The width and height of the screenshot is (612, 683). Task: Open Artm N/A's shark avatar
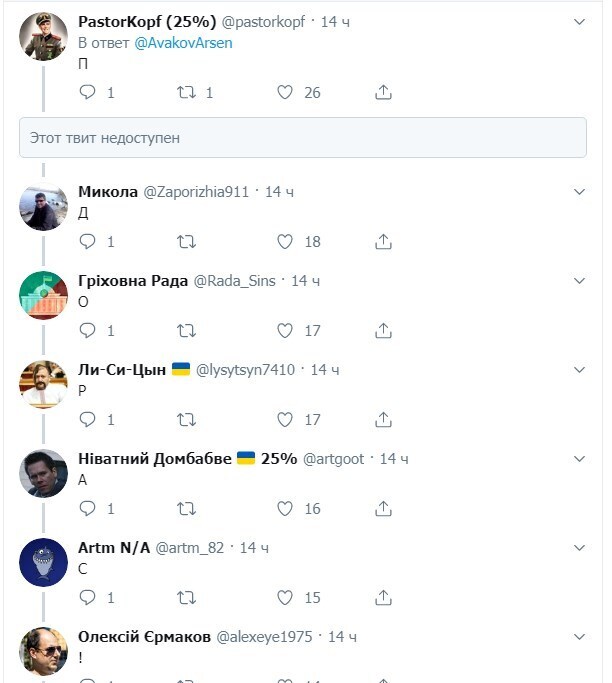43,562
